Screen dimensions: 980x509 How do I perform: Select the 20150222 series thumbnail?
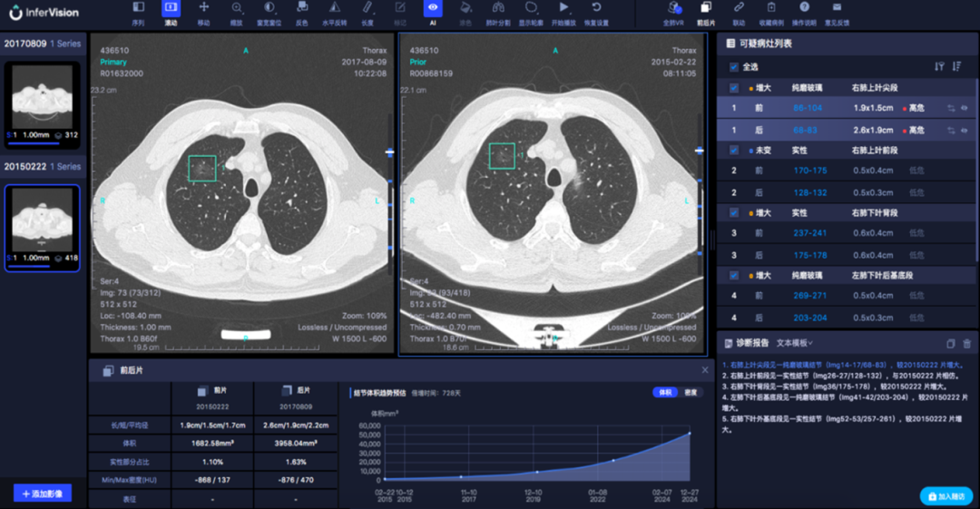click(43, 229)
